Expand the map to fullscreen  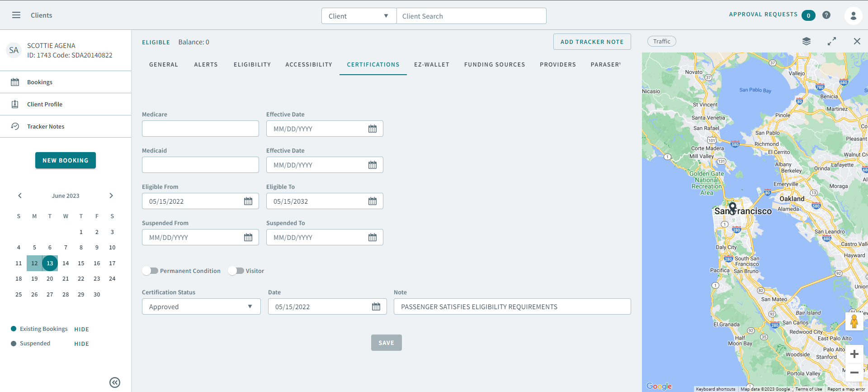(832, 41)
